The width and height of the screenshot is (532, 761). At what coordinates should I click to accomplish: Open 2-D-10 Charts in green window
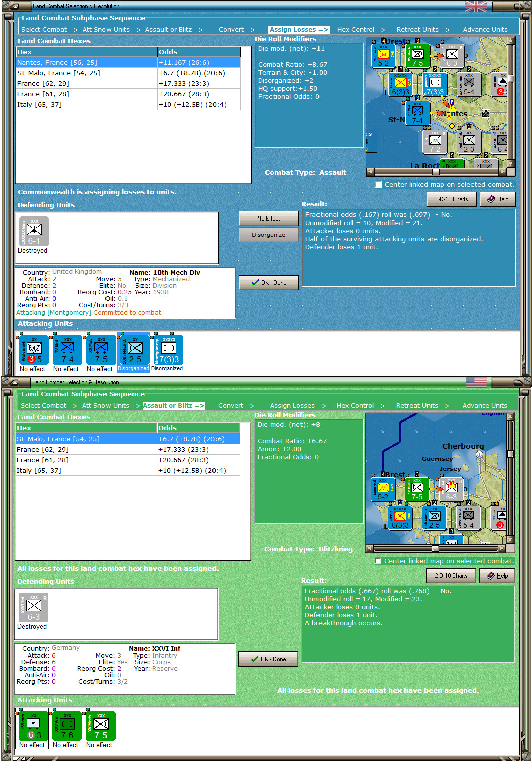tap(451, 576)
